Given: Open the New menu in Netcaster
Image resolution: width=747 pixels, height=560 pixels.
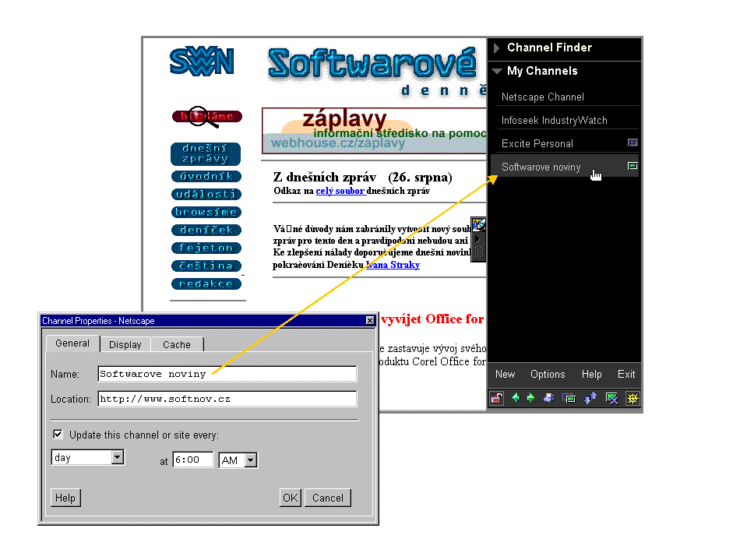Looking at the screenshot, I should pyautogui.click(x=505, y=375).
